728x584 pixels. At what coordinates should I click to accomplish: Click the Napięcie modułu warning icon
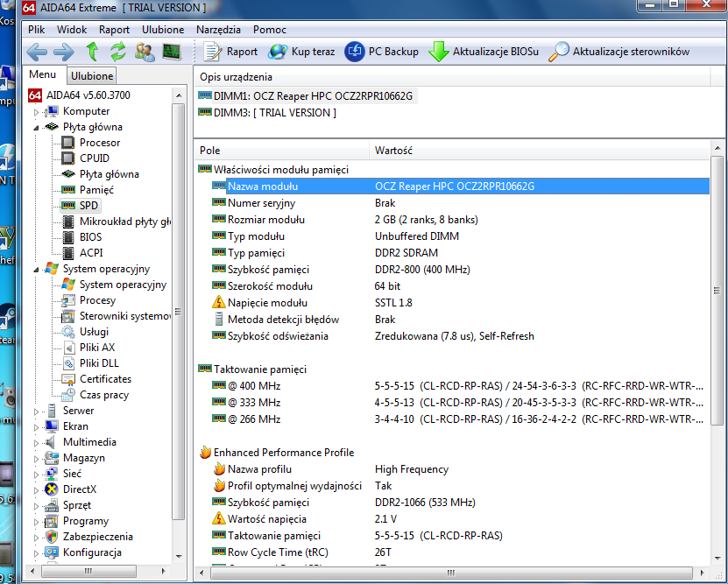point(219,302)
